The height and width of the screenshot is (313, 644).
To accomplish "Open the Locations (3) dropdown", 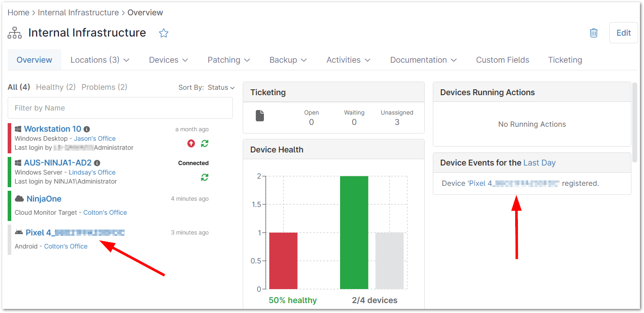I will pos(100,60).
